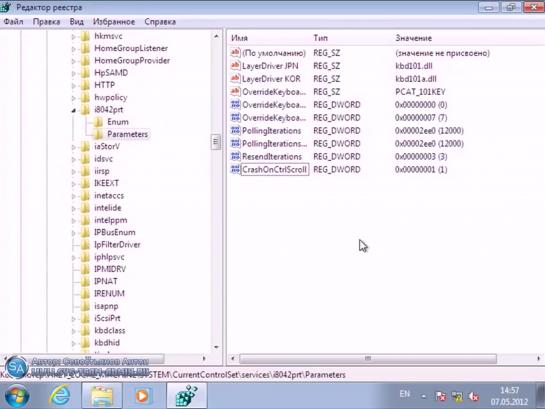This screenshot has height=409, width=545.
Task: Click the Registry Editor taskbar icon
Action: coord(187,395)
